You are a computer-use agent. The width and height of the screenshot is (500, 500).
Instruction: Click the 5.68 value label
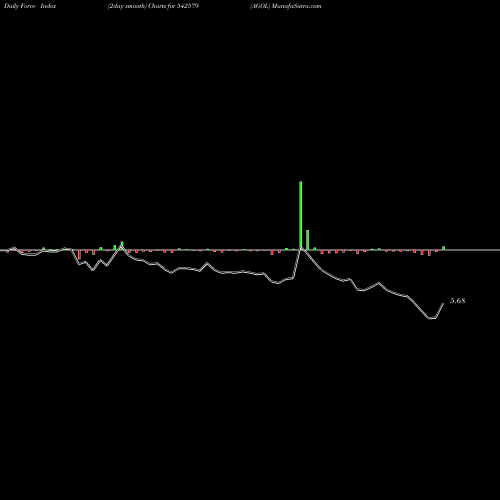[457, 301]
